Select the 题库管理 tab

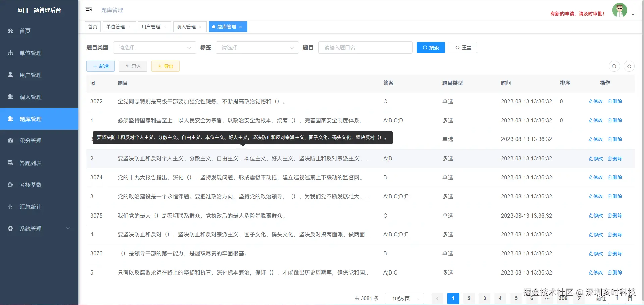point(227,27)
